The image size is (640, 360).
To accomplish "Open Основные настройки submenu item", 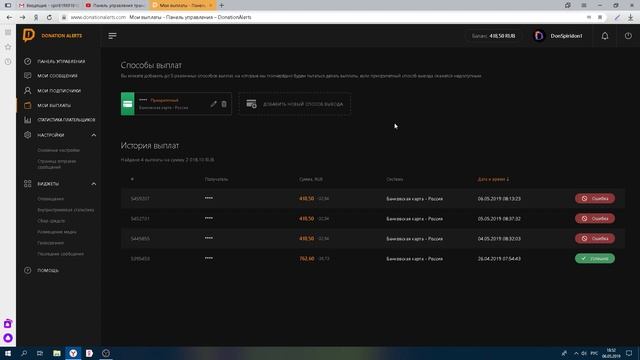I will point(58,150).
